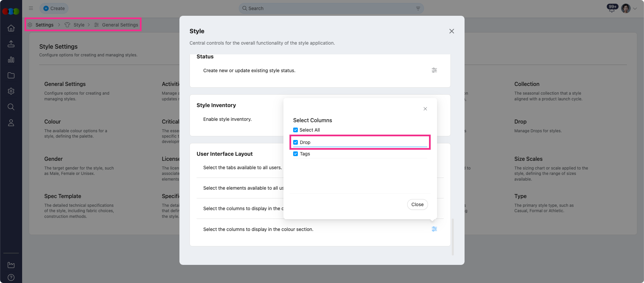This screenshot has width=644, height=283.
Task: Uncheck the Drop column checkbox
Action: [296, 142]
